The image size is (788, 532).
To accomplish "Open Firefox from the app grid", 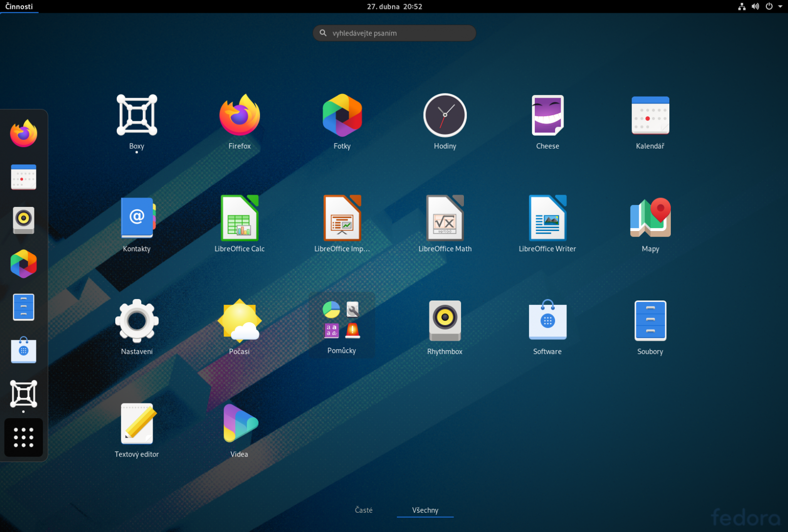I will 239,115.
